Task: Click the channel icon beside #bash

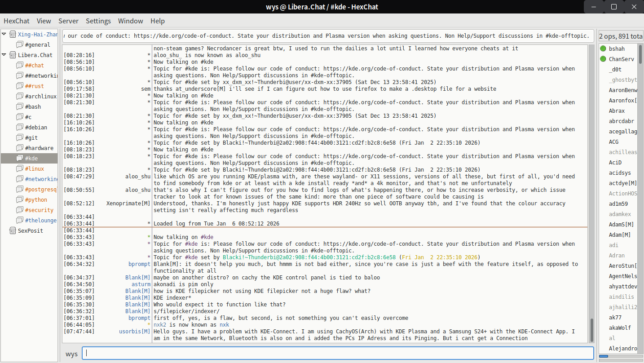Action: (x=20, y=106)
